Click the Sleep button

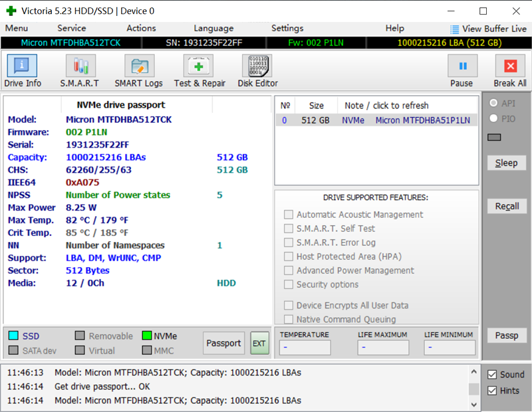tap(507, 163)
